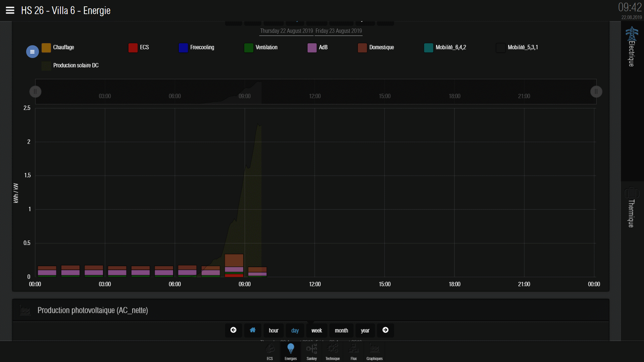The image size is (644, 362).
Task: Click the 09:42 clock display
Action: tap(630, 7)
